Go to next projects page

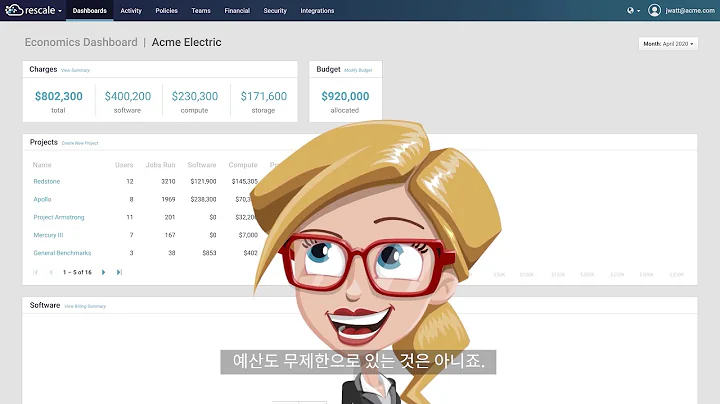point(103,272)
